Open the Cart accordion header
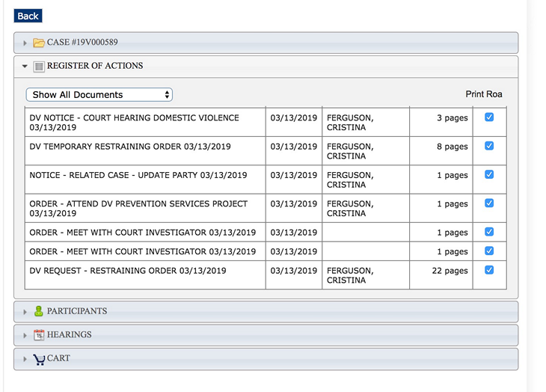The width and height of the screenshot is (546, 392). tap(266, 359)
